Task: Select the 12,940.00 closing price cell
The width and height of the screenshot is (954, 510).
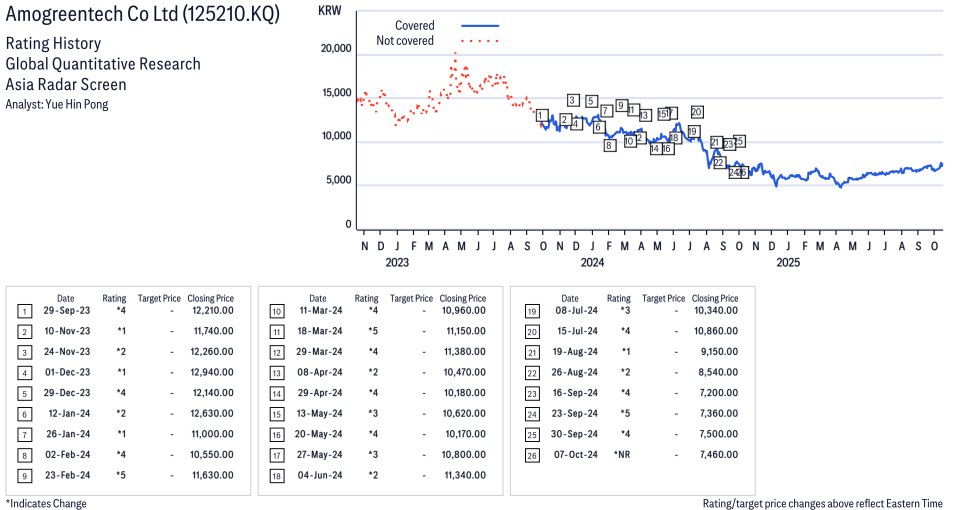Action: [x=213, y=372]
